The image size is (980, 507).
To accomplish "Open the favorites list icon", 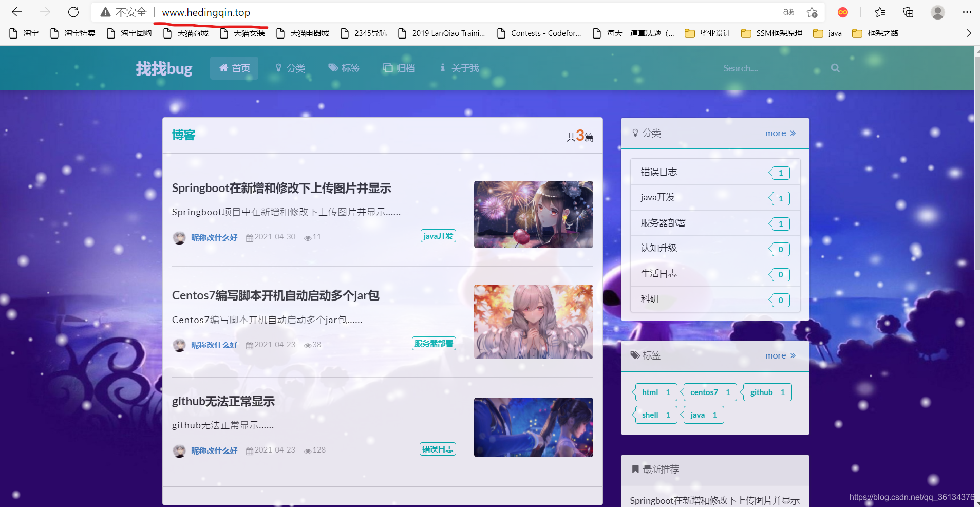I will [880, 12].
